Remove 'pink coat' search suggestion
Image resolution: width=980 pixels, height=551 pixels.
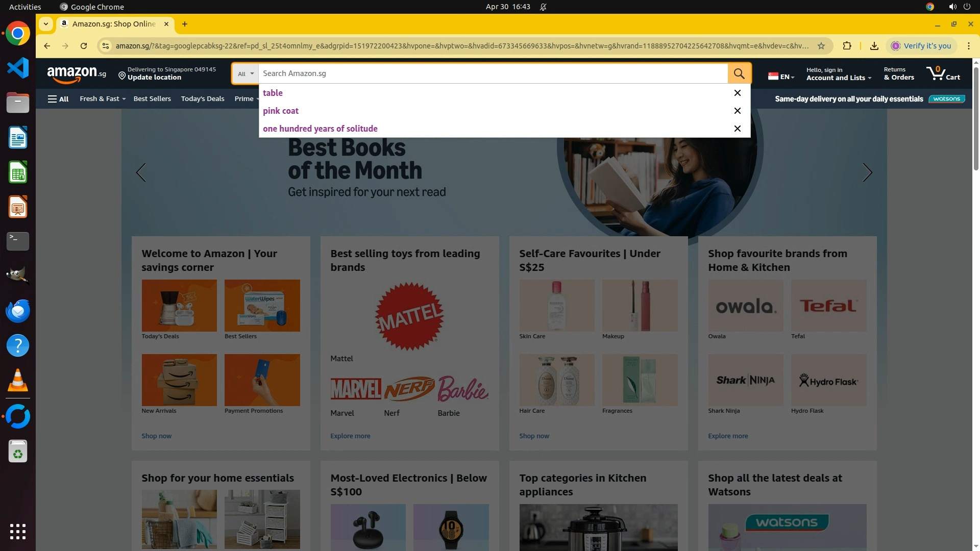[x=737, y=111]
